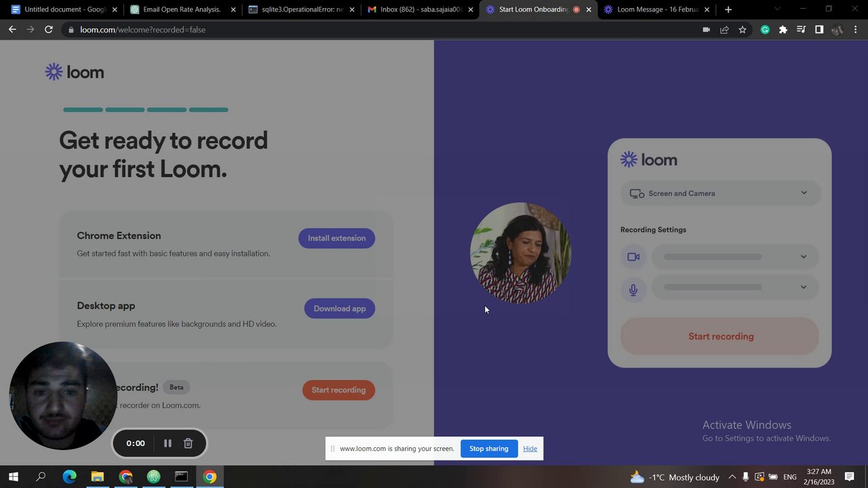This screenshot has height=488, width=868.
Task: Open the Atom icon in taskbar
Action: click(153, 477)
